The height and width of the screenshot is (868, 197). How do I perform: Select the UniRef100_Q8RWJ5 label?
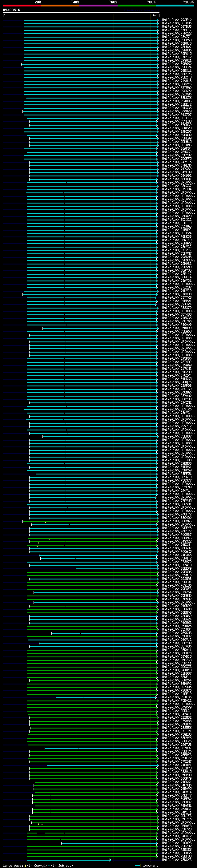[x=176, y=43]
